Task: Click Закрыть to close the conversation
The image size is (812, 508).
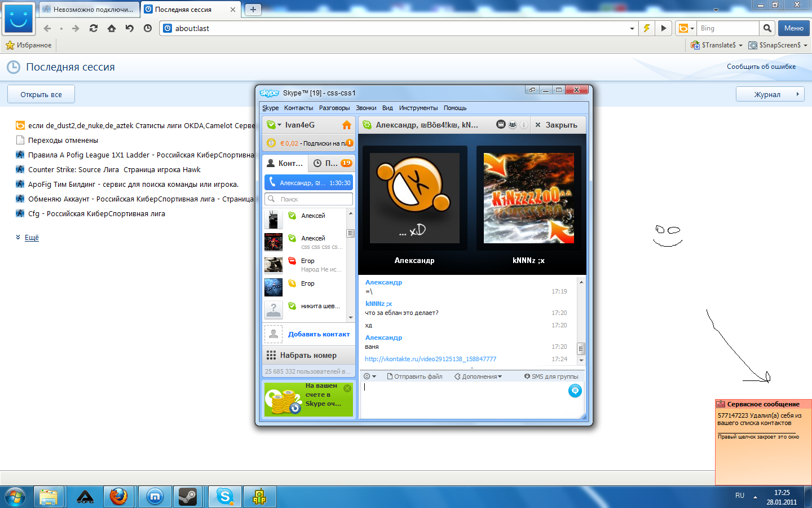Action: [x=557, y=125]
